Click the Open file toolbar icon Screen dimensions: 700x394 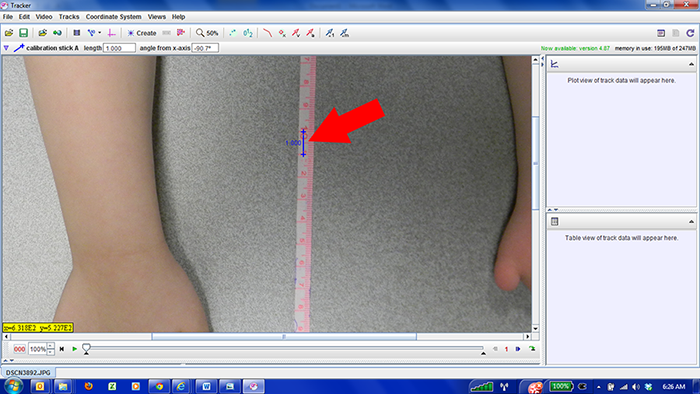point(9,33)
